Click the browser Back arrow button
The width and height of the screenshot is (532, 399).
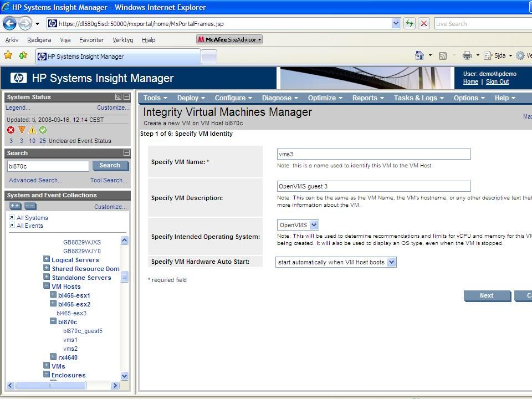point(9,23)
